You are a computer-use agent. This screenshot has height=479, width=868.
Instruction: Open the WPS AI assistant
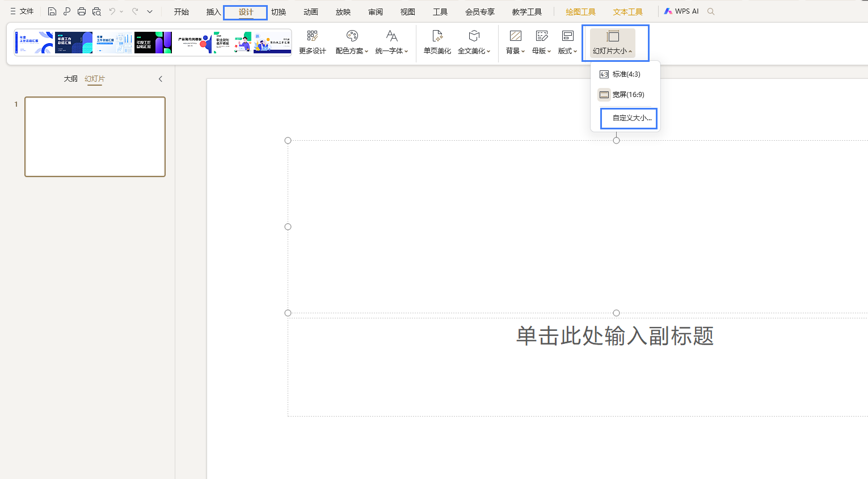681,11
